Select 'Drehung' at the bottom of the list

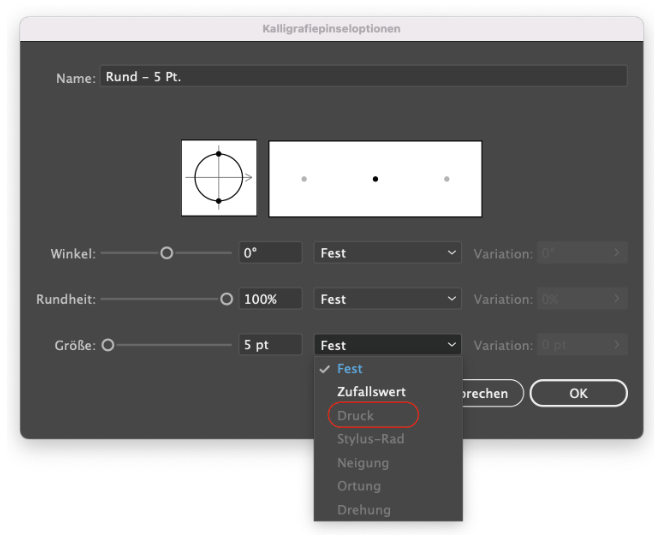pyautogui.click(x=363, y=510)
